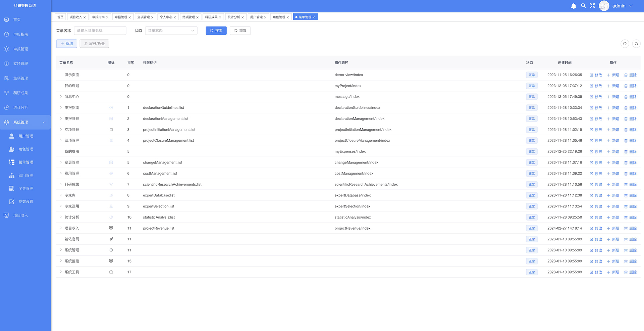The image size is (644, 331).
Task: Expand the 系统监控 tree row
Action: pyautogui.click(x=61, y=261)
